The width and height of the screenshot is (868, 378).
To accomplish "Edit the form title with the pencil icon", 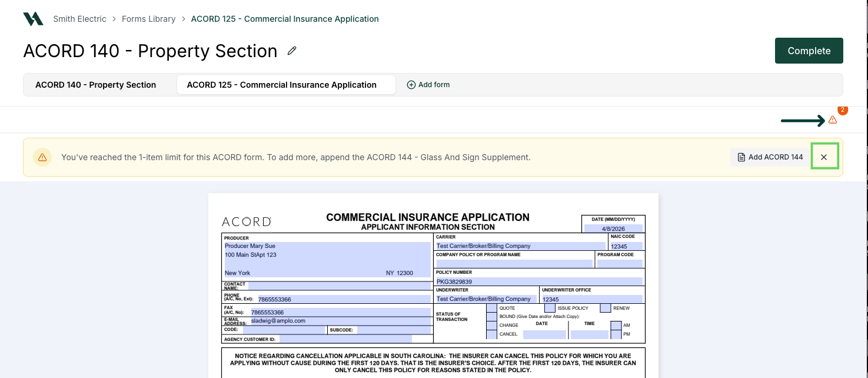I will tap(292, 51).
